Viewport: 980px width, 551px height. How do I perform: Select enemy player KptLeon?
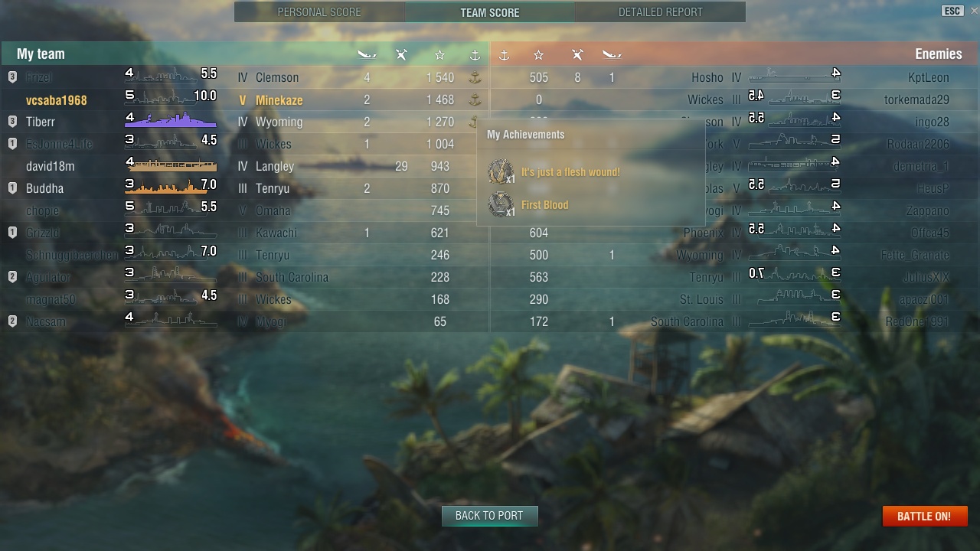click(928, 77)
